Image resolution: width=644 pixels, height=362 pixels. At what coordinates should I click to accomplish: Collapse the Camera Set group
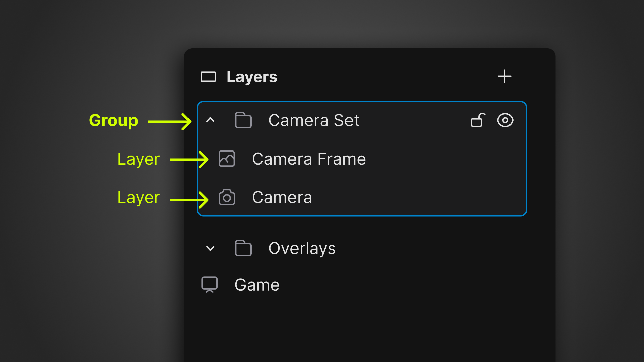coord(210,120)
